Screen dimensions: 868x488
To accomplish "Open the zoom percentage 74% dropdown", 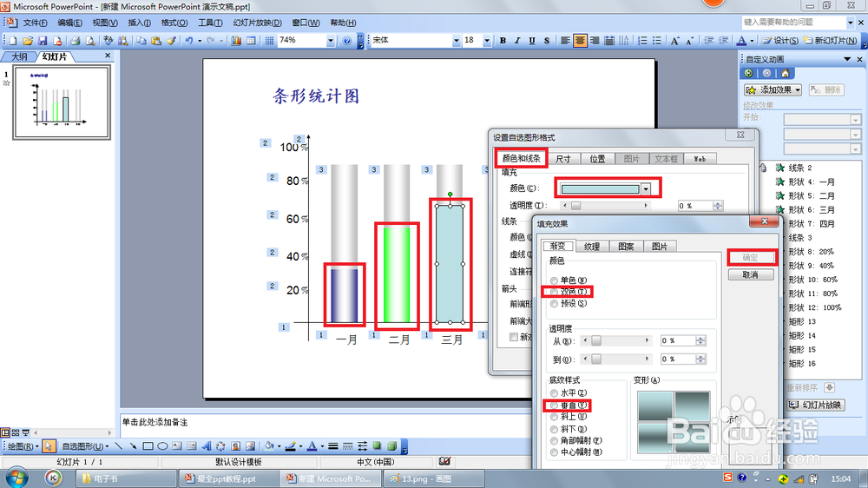I will [x=331, y=41].
